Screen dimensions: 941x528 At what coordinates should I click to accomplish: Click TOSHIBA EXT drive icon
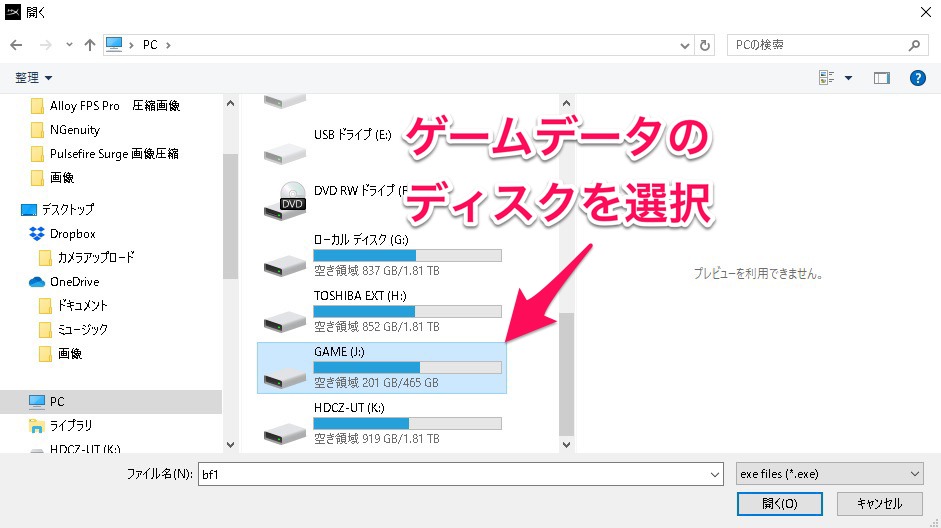click(285, 322)
